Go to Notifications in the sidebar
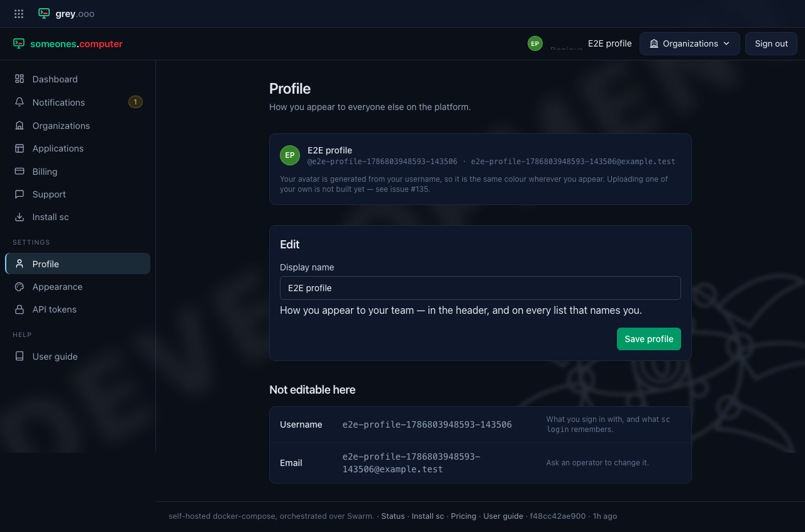The image size is (805, 532). point(77,103)
